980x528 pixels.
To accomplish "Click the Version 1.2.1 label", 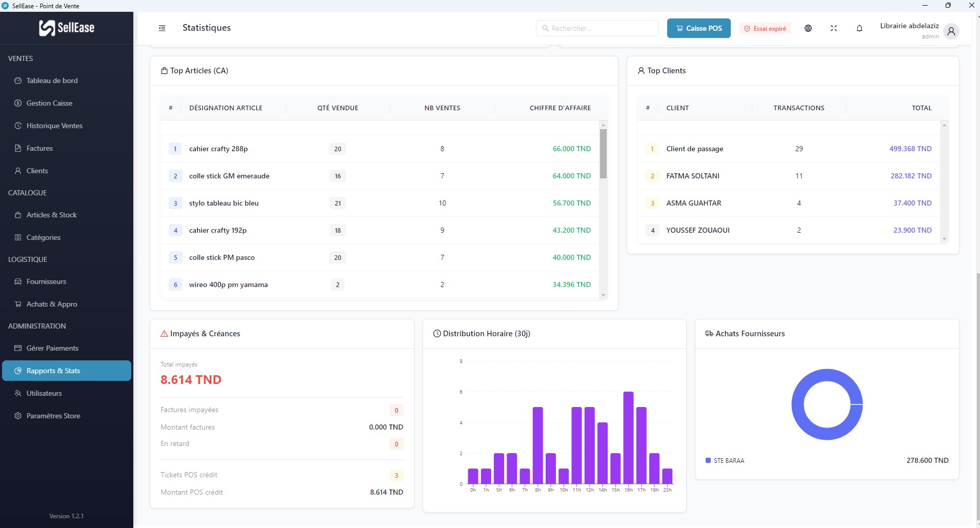I will [66, 516].
